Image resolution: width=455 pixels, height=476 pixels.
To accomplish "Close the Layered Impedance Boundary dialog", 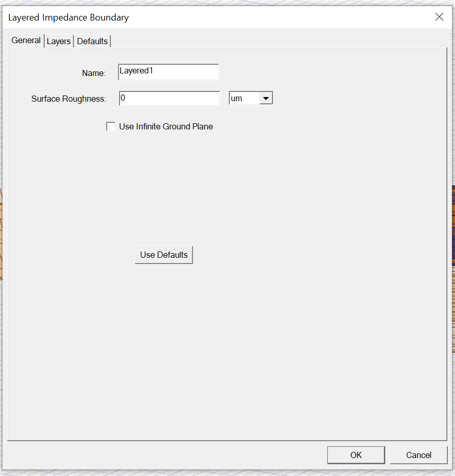I will pos(439,17).
